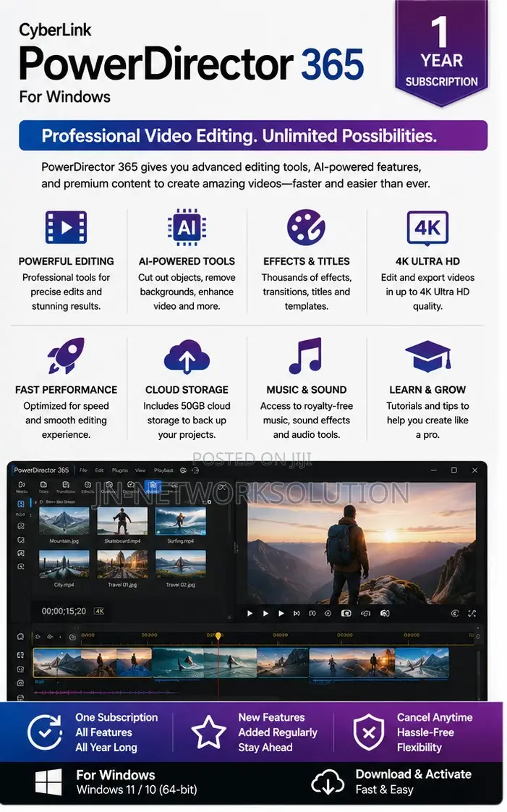Click the One Subscription refresh-check icon
This screenshot has height=812, width=507.
(x=45, y=732)
